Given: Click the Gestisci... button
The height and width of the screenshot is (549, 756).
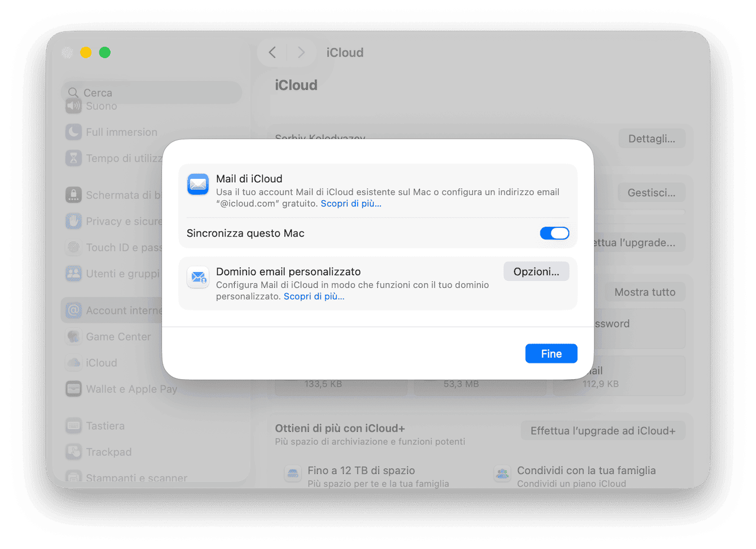Looking at the screenshot, I should click(652, 193).
